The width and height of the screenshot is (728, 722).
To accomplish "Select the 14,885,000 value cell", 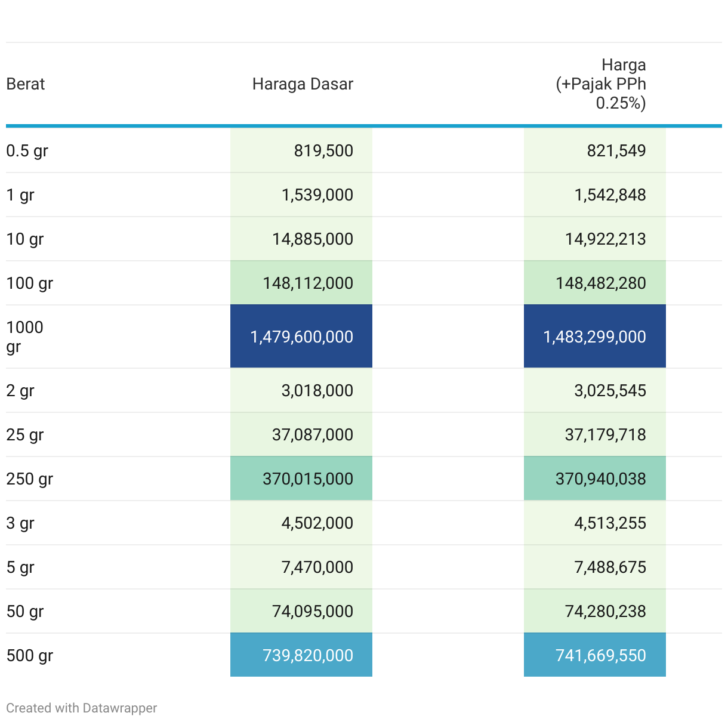I will coord(313,239).
